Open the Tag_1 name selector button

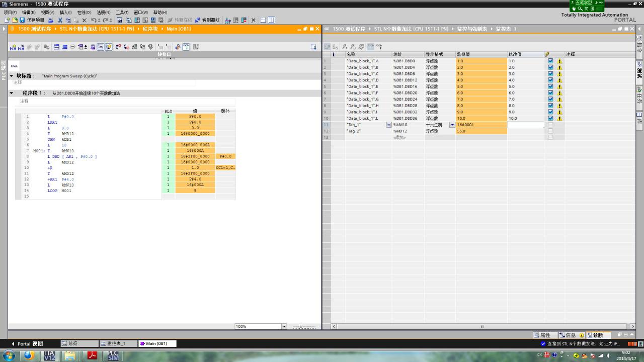click(388, 125)
